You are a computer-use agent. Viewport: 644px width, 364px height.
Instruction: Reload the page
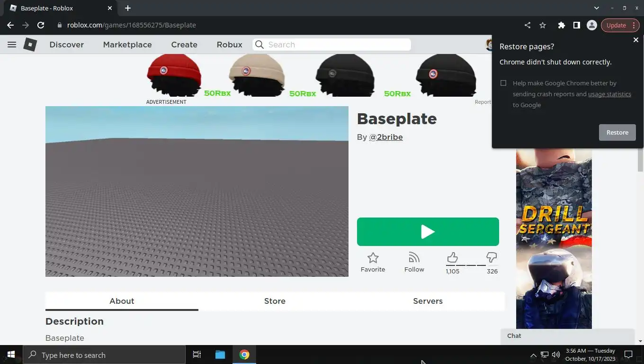pyautogui.click(x=41, y=25)
